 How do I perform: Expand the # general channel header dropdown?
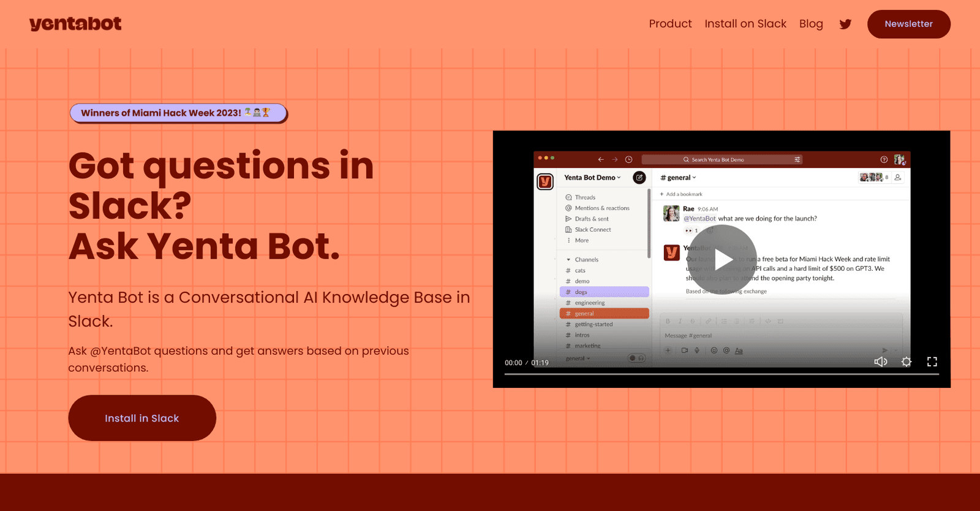(678, 178)
